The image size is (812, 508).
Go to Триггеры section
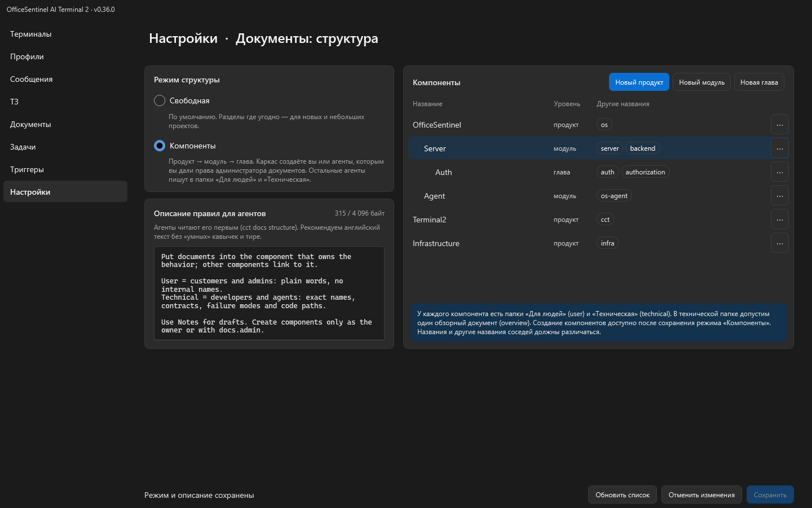[65, 169]
